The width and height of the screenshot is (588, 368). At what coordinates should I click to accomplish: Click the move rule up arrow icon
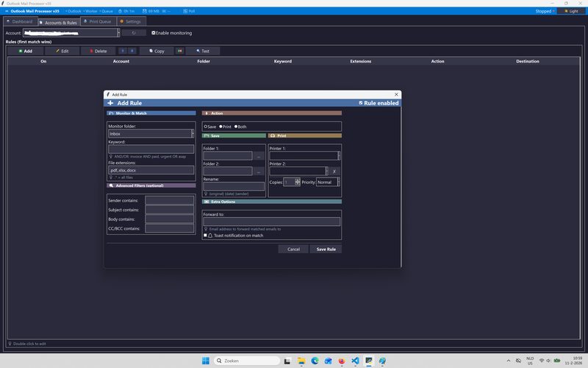123,51
